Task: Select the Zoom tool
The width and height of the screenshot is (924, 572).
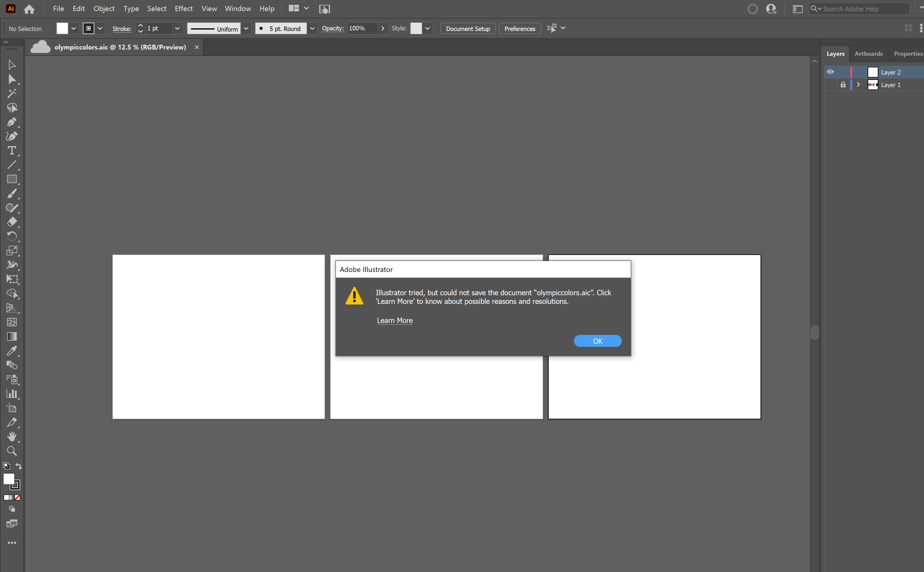Action: pos(12,451)
